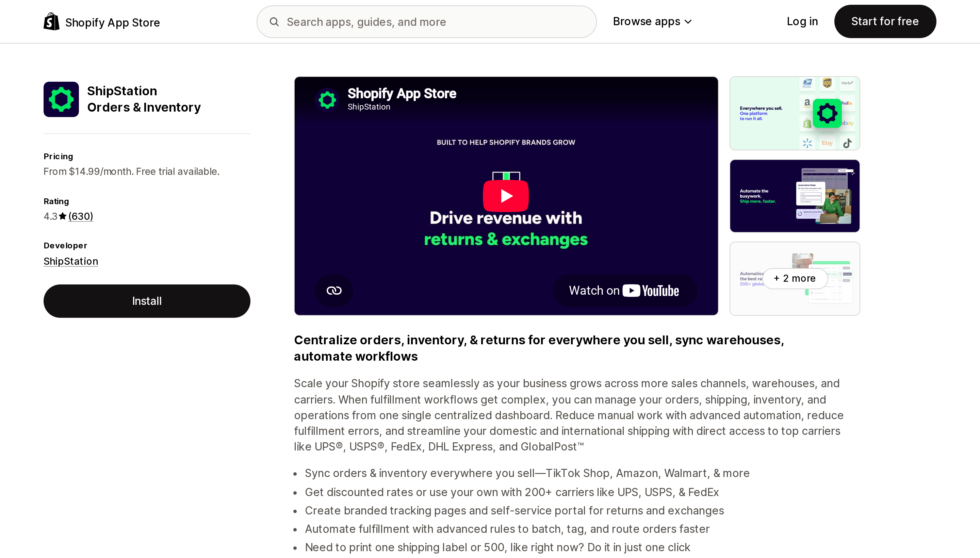This screenshot has width=980, height=558.
Task: Click Watch on YouTube button
Action: coord(624,291)
